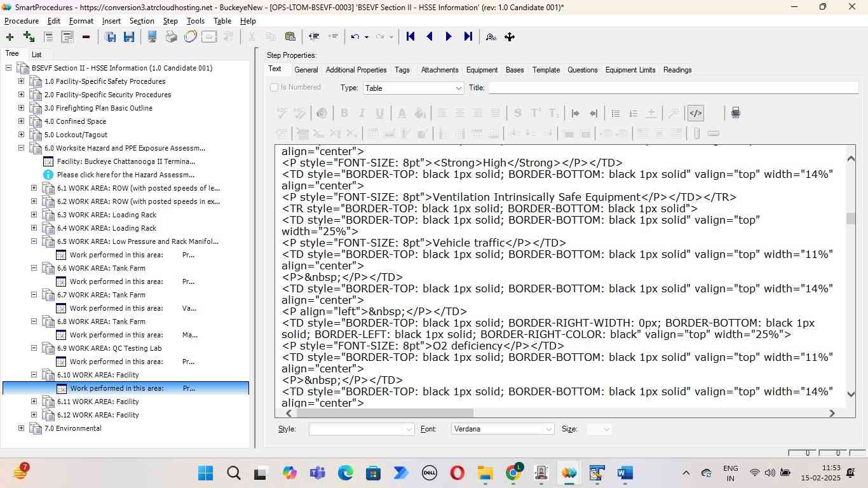The image size is (868, 488).
Task: Toggle the HTML source view button
Action: 696,113
